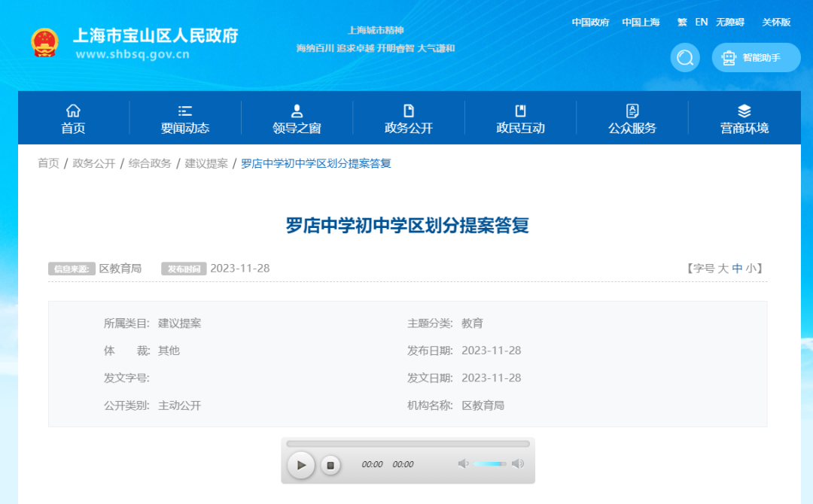Switch to 关怀版 care mode
The height and width of the screenshot is (504, 813).
(x=776, y=23)
